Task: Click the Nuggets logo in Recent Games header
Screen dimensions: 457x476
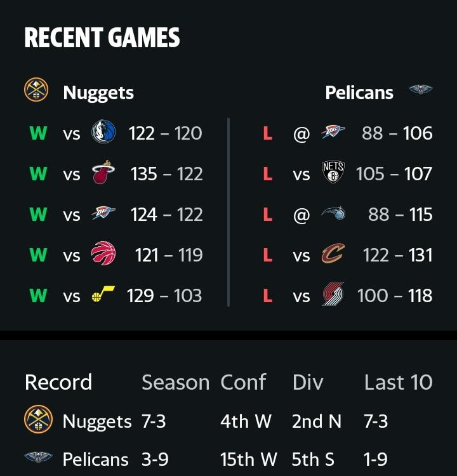Action: click(36, 89)
